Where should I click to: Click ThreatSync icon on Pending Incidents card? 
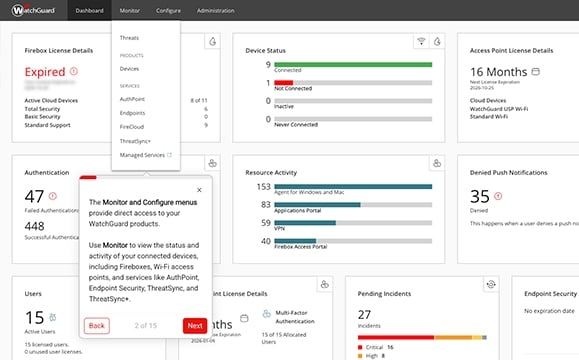[491, 284]
